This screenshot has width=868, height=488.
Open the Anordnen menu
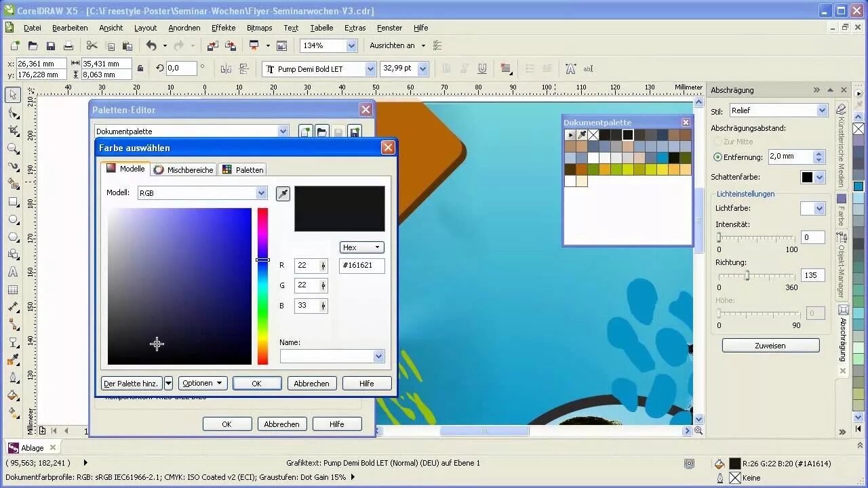point(184,28)
